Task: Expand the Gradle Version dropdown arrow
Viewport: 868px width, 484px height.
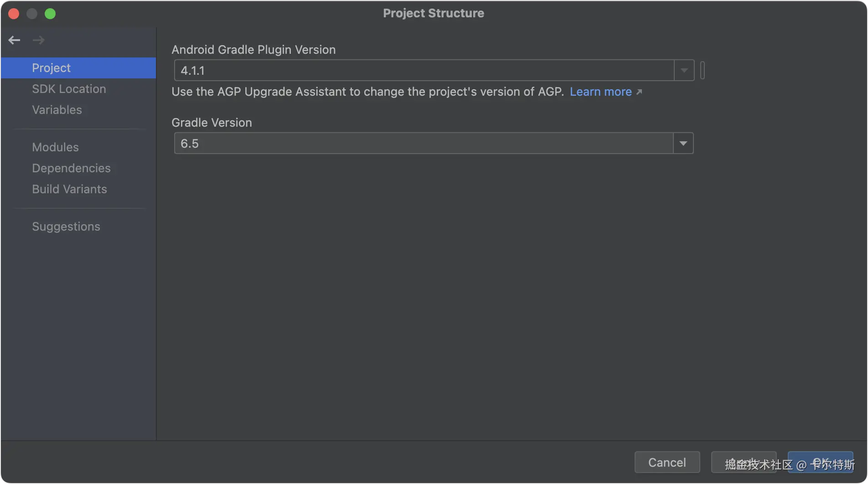Action: (x=683, y=144)
